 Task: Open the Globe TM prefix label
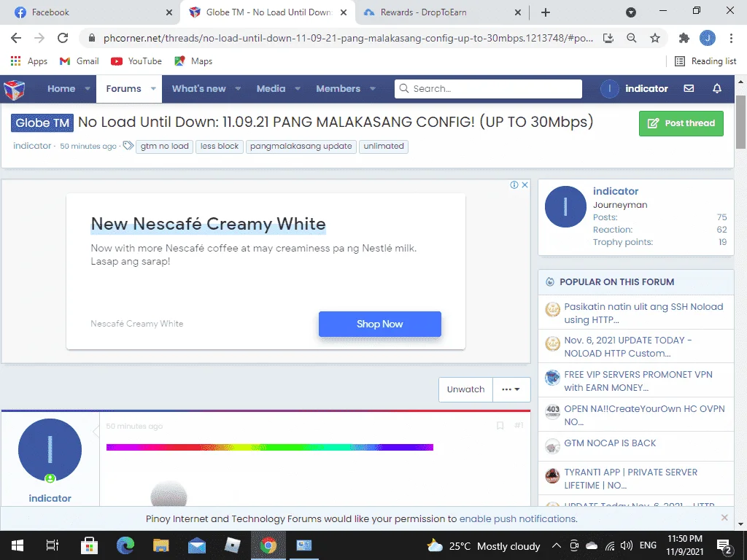pos(42,122)
